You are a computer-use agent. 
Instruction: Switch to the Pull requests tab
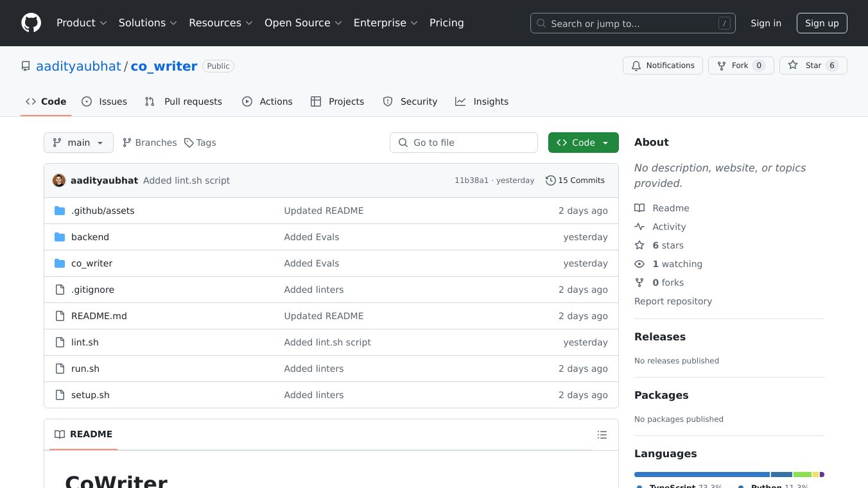184,101
